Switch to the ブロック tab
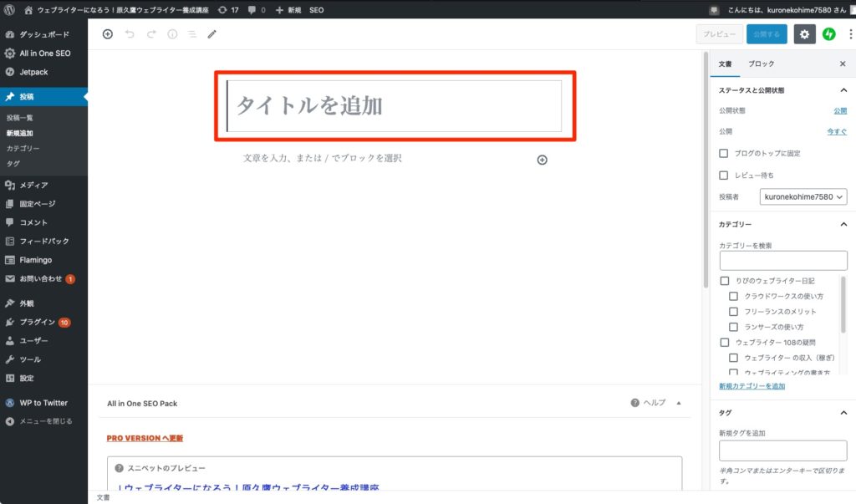Screen dimensions: 856x504 (x=761, y=64)
